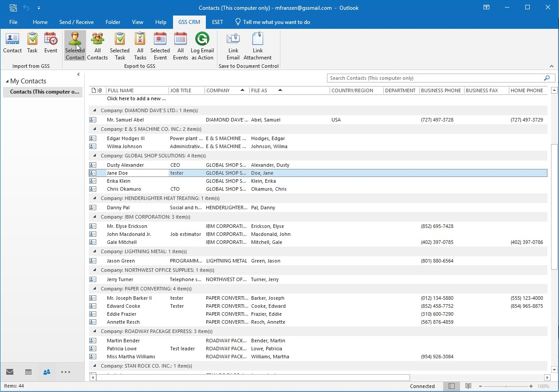The height and width of the screenshot is (392, 559).
Task: Open the Folder tab
Action: click(113, 22)
